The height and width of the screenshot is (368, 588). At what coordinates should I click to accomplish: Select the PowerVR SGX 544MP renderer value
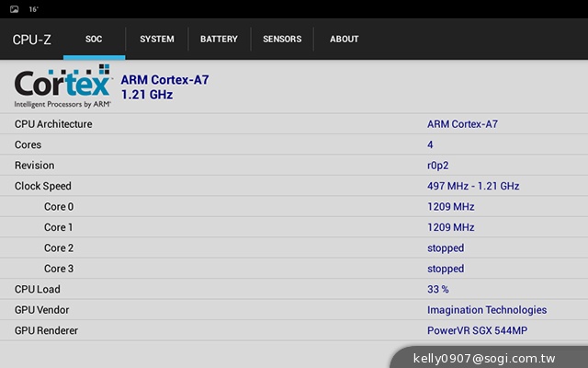pyautogui.click(x=477, y=330)
